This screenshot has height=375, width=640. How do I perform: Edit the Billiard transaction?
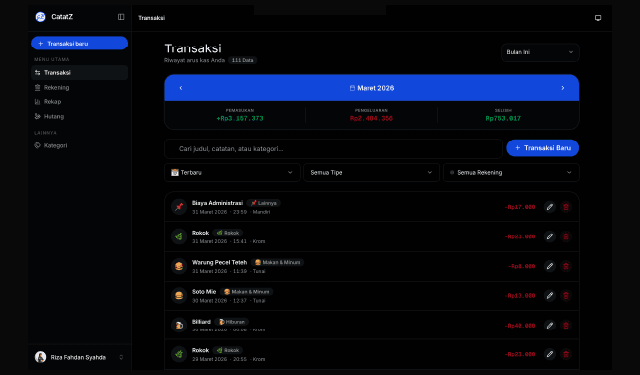pyautogui.click(x=550, y=325)
